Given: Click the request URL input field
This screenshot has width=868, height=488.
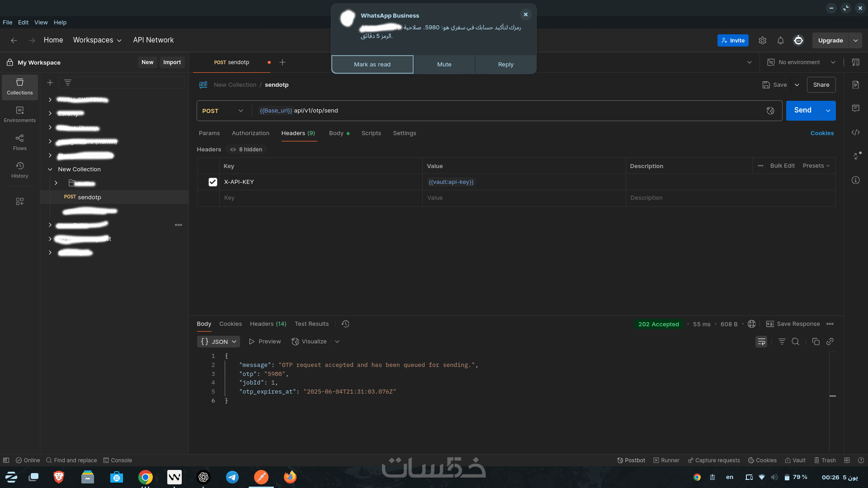Looking at the screenshot, I should click(497, 111).
